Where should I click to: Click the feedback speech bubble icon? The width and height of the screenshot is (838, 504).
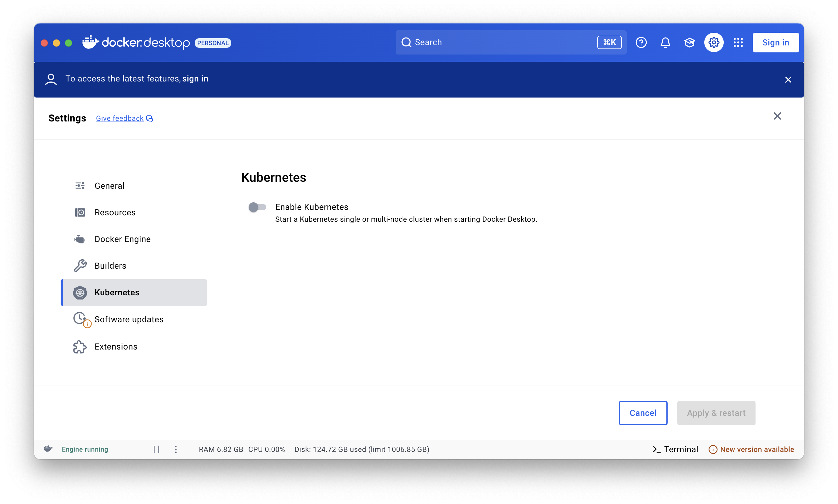coord(149,118)
